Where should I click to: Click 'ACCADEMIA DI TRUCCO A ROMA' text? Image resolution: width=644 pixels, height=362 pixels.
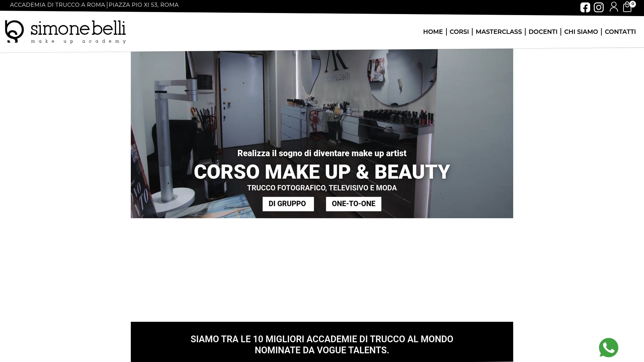point(58,5)
